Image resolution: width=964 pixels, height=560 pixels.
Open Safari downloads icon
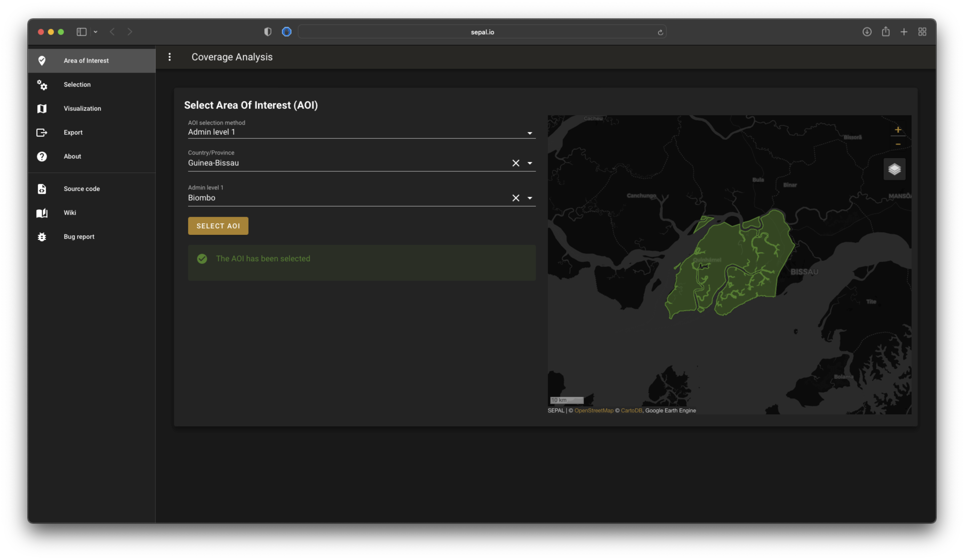pos(867,32)
